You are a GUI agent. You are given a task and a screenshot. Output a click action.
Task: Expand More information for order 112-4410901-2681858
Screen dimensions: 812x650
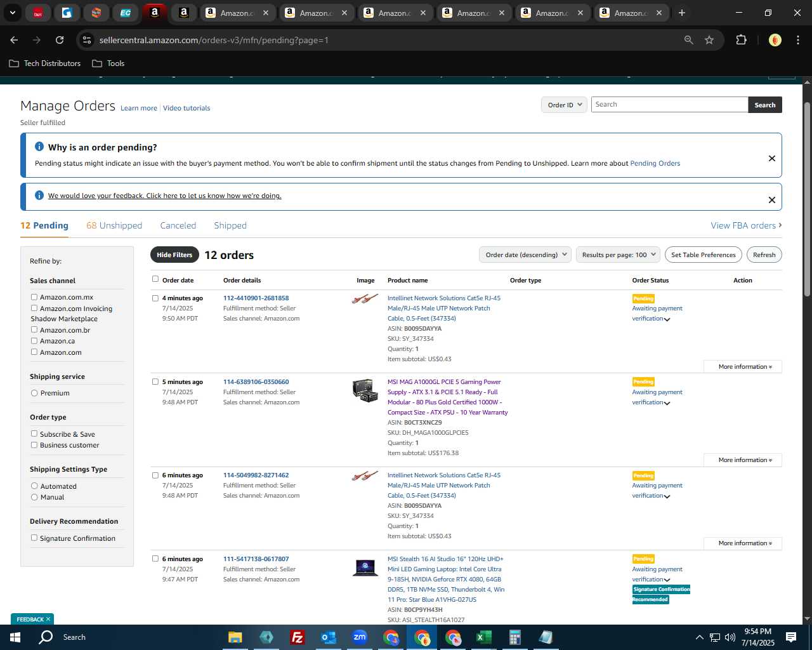(x=742, y=366)
